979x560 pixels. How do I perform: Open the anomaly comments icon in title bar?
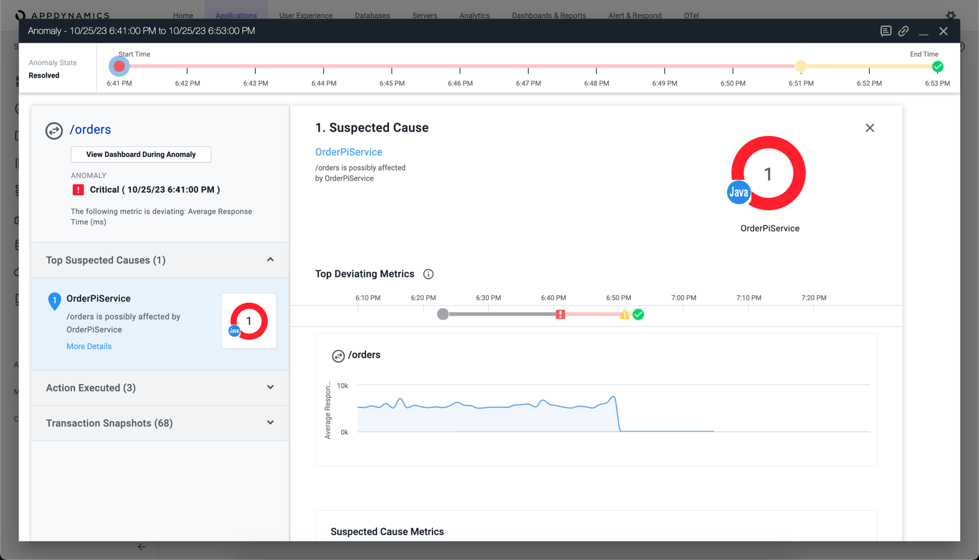pyautogui.click(x=886, y=31)
